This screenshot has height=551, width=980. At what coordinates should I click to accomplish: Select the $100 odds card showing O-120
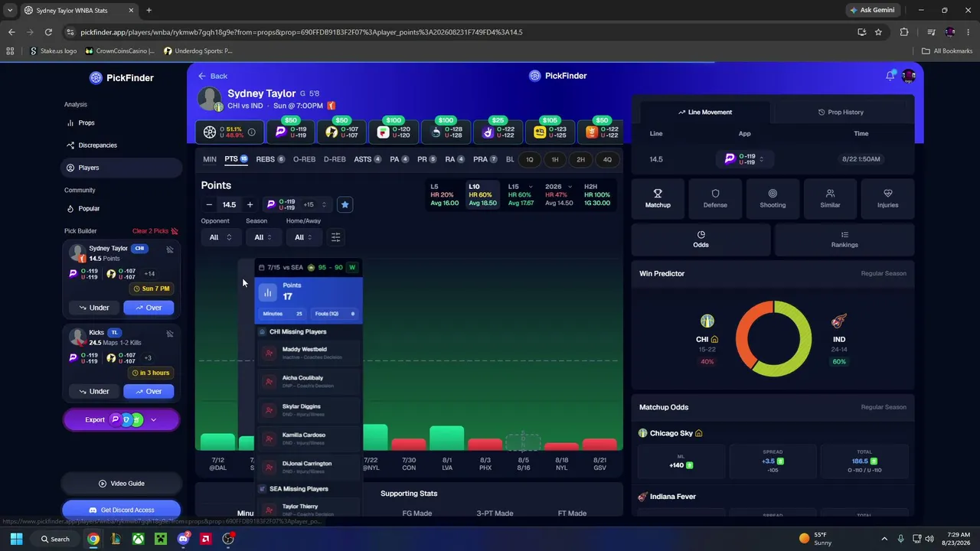(x=394, y=132)
